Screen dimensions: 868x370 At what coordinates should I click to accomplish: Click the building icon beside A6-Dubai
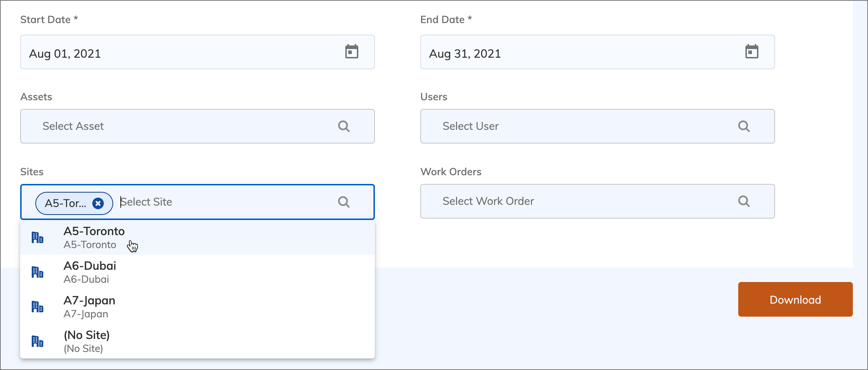[x=37, y=272]
